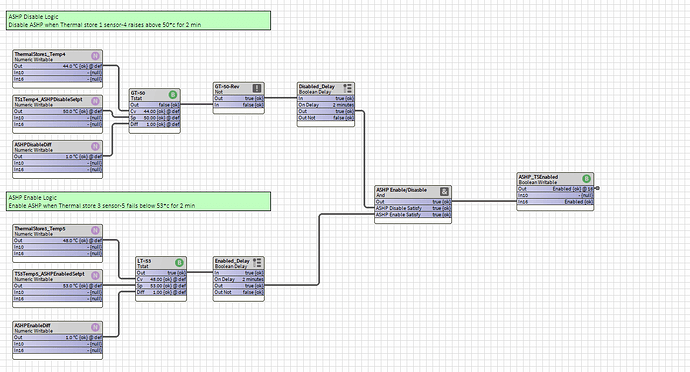This screenshot has width=690, height=372.
Task: Click the delay icon on Enabled_Delay block
Action: click(x=257, y=263)
